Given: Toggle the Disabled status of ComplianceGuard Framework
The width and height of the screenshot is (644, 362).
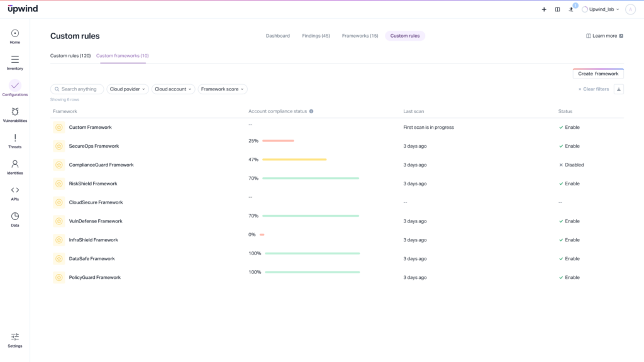Looking at the screenshot, I should coord(571,165).
